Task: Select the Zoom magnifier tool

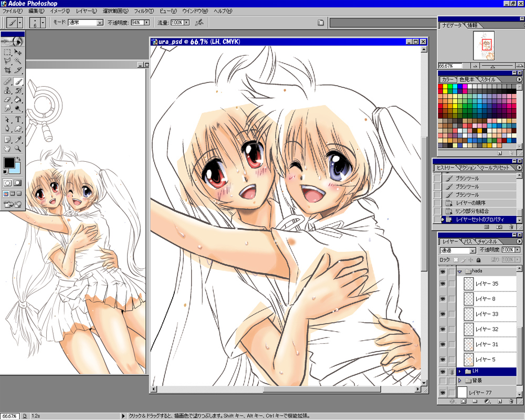Action: click(x=18, y=149)
